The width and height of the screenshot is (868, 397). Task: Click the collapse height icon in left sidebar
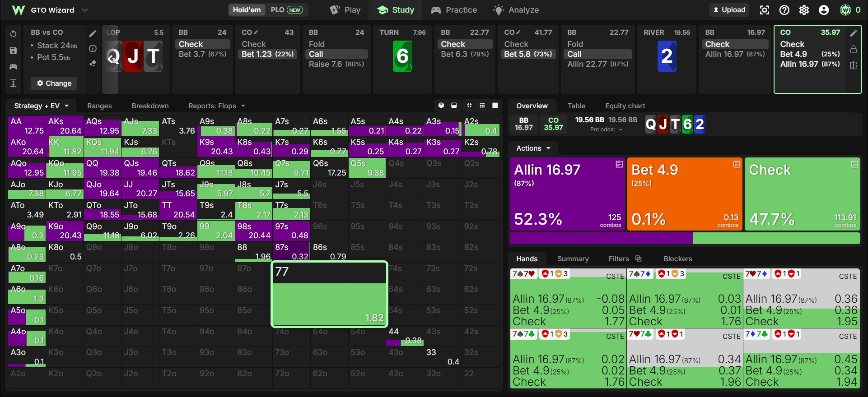[13, 83]
